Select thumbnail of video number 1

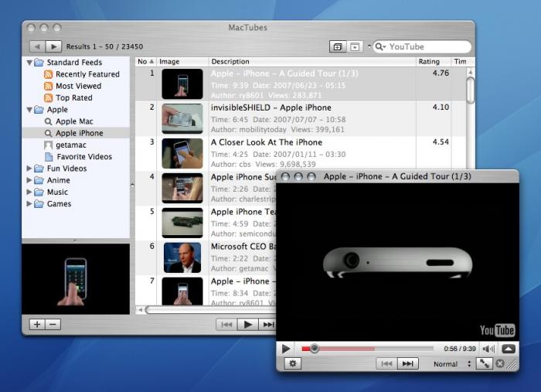(x=182, y=84)
